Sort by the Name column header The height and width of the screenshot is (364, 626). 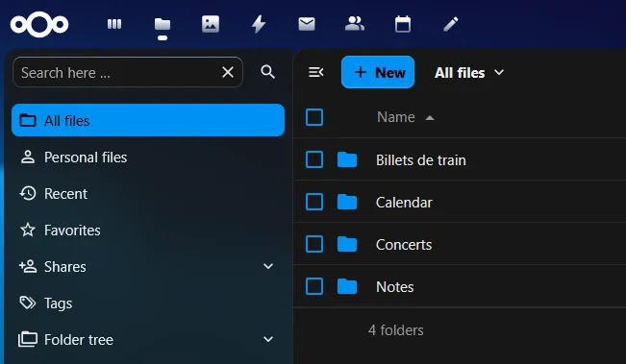[396, 117]
